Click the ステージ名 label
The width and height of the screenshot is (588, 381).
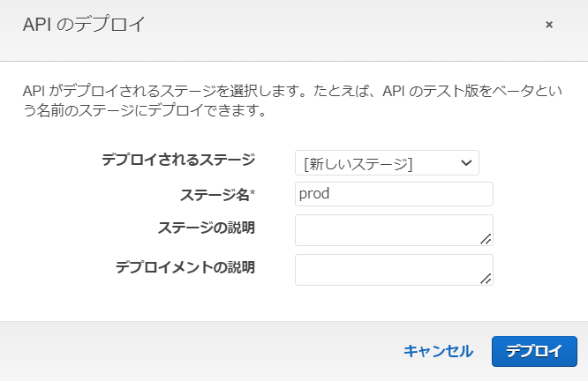coord(215,193)
